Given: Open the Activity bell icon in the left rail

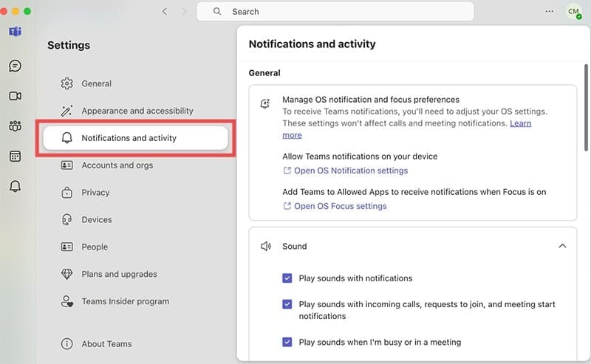Looking at the screenshot, I should tap(15, 186).
